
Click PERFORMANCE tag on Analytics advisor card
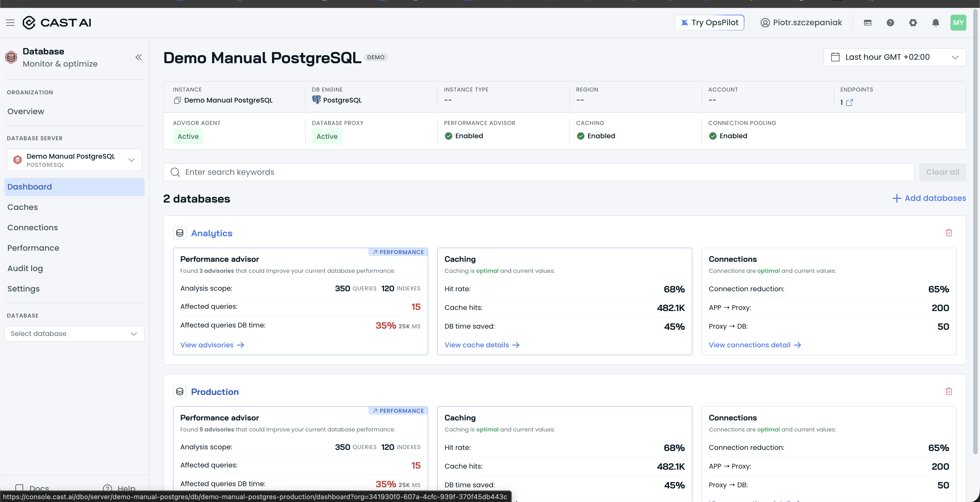pyautogui.click(x=398, y=252)
